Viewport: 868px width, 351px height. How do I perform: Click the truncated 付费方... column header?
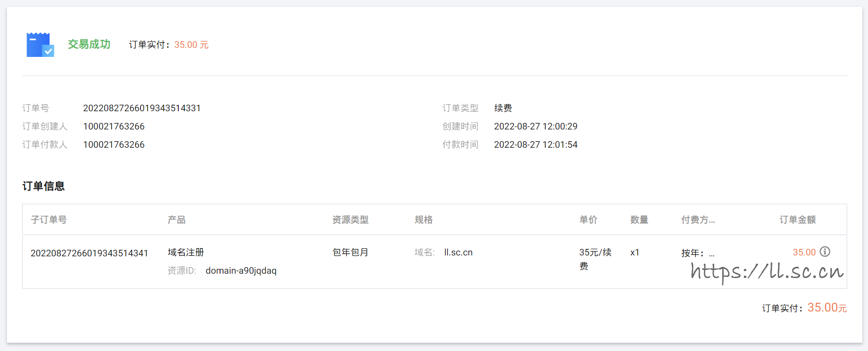point(698,220)
